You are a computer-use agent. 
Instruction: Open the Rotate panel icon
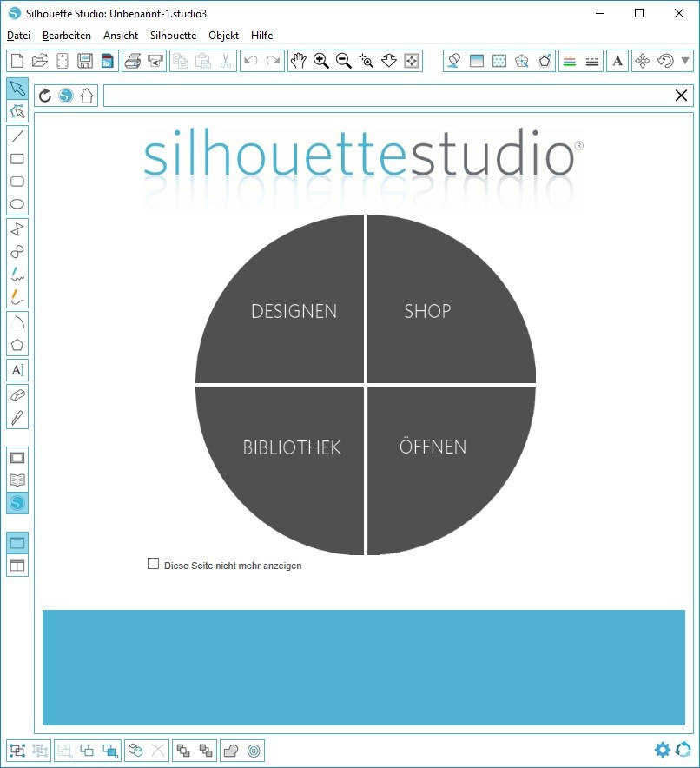(x=665, y=61)
